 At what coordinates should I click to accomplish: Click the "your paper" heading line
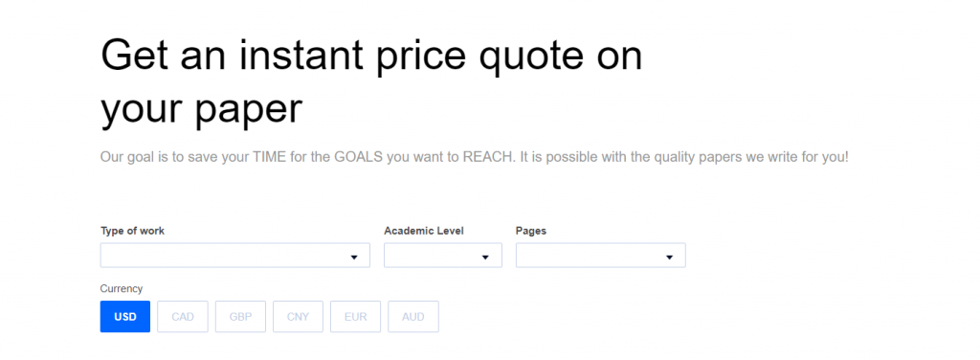click(x=201, y=109)
